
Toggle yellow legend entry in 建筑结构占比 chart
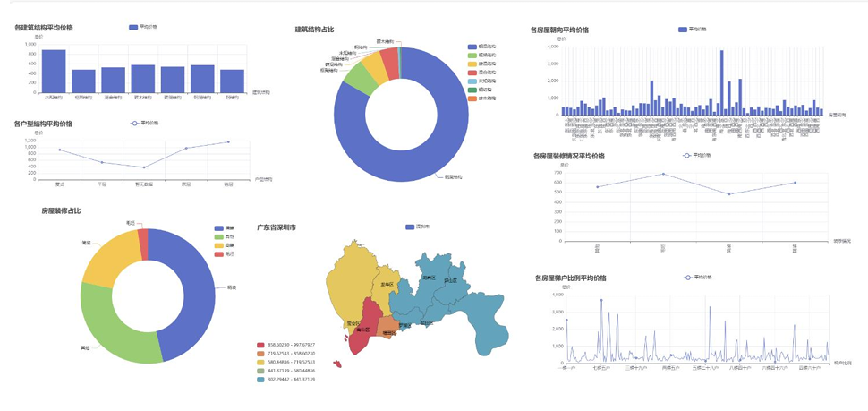click(481, 64)
